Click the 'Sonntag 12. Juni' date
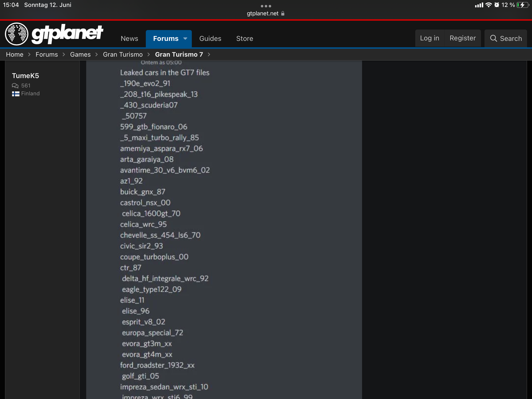532x399 pixels. pyautogui.click(x=48, y=5)
